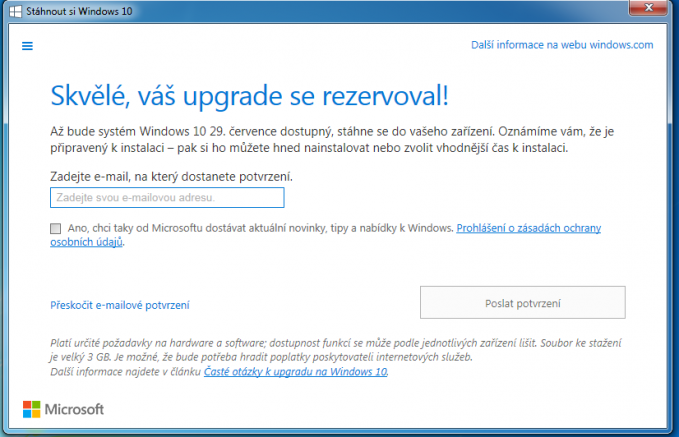Click the Poslat potvrzení button

pos(523,302)
